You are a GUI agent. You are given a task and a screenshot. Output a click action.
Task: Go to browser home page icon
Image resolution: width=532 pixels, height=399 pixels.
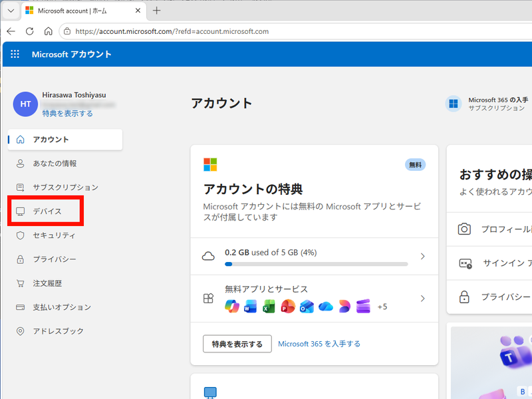(x=48, y=31)
